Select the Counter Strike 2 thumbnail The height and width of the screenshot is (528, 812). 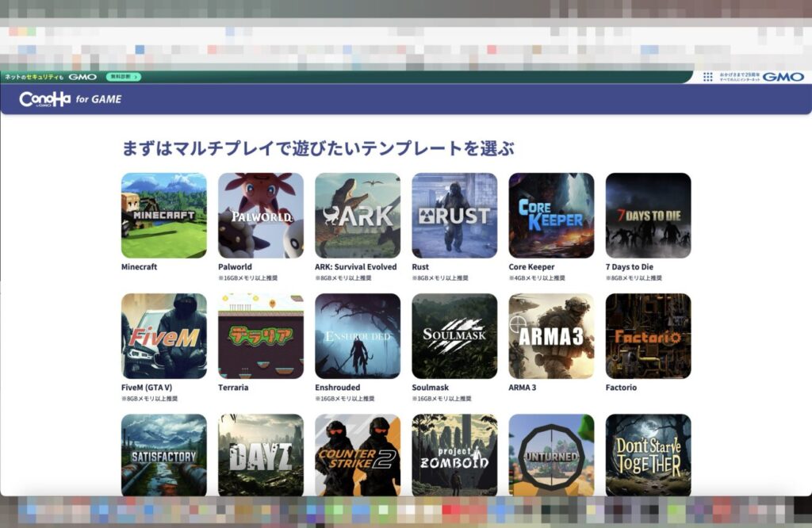pyautogui.click(x=358, y=455)
